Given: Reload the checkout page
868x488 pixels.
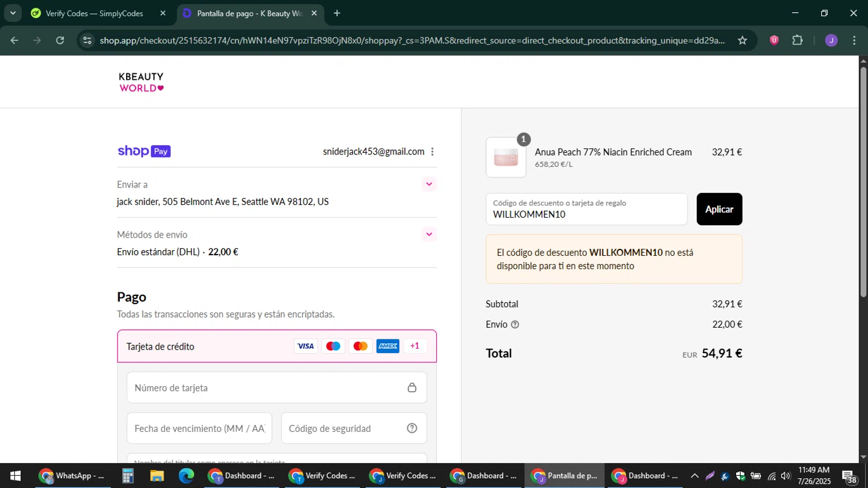Looking at the screenshot, I should click(60, 41).
